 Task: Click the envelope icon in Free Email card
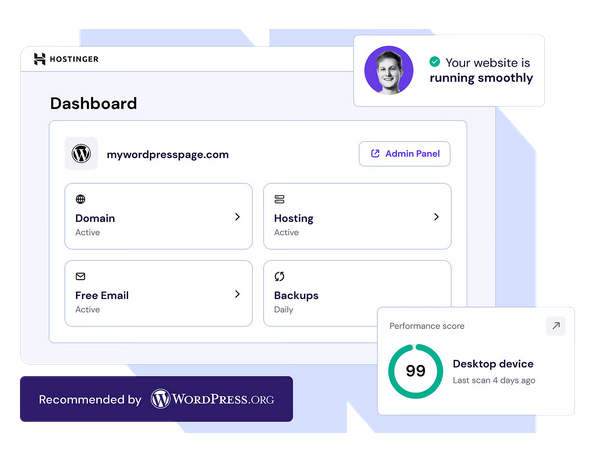tap(80, 276)
